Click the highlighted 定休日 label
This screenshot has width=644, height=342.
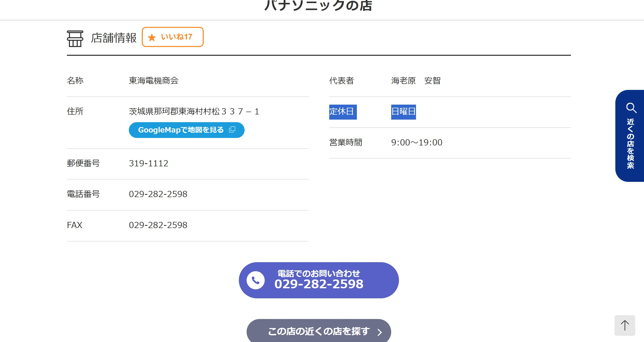(343, 112)
